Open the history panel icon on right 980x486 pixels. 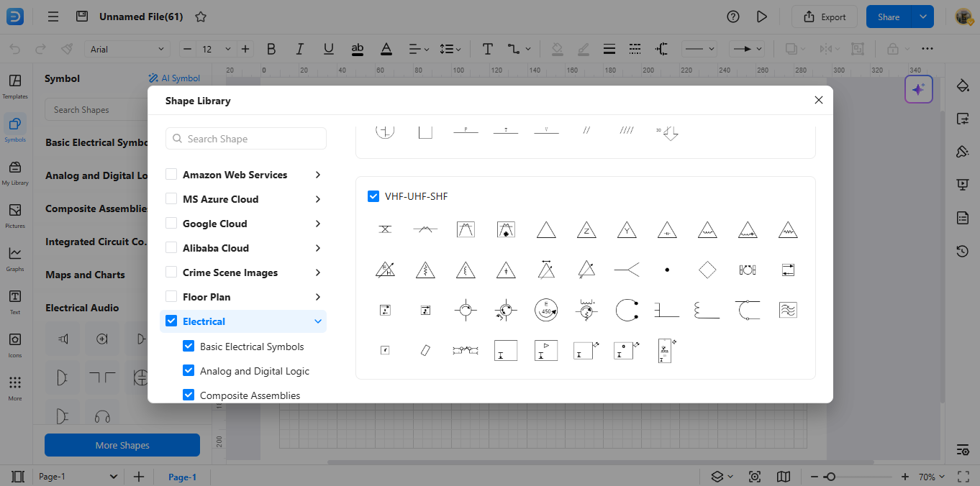coord(963,251)
